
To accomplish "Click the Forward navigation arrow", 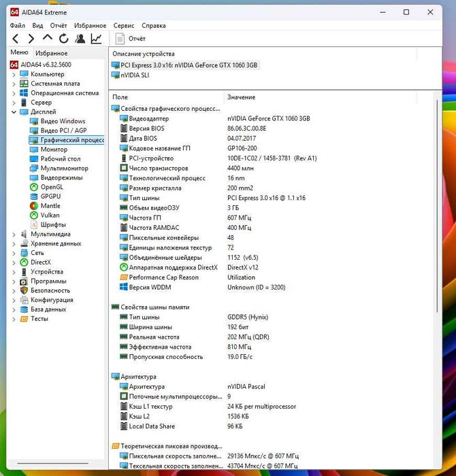I will 31,39.
